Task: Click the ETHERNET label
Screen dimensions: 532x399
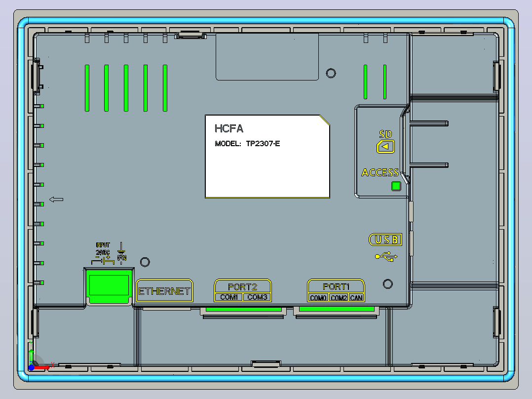Action: point(164,291)
